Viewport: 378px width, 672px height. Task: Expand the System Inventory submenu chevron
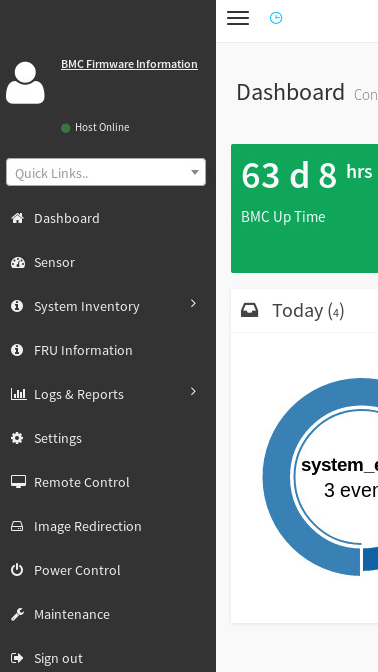pyautogui.click(x=193, y=303)
